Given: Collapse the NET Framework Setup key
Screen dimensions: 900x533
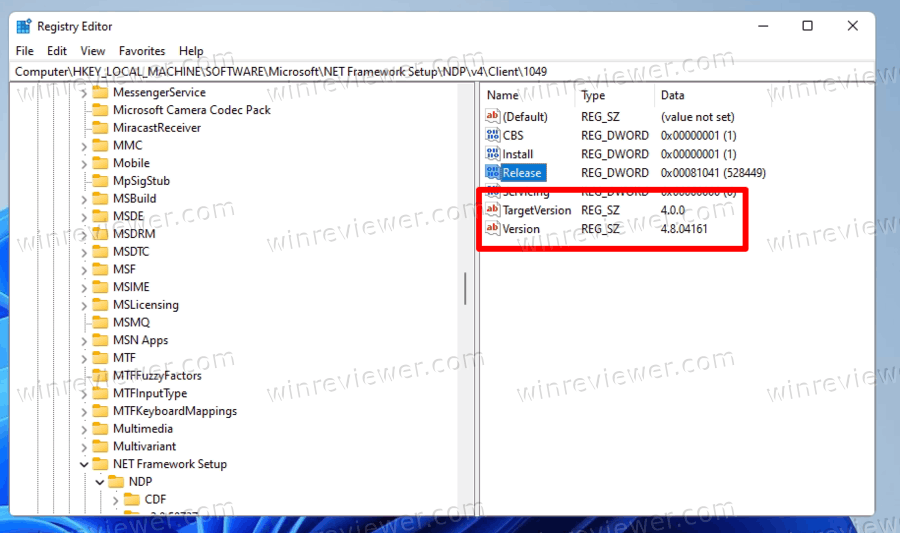Looking at the screenshot, I should point(84,464).
